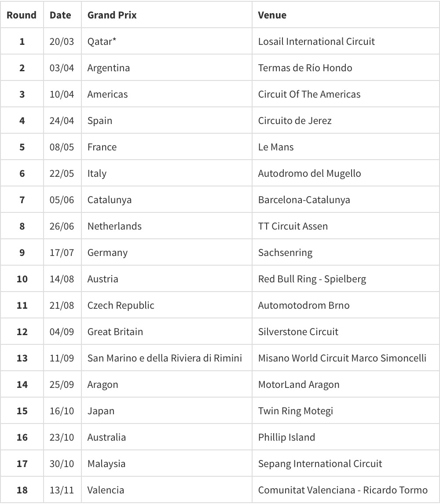Viewport: 440px width, 504px height.
Task: Select the Sachsenring venue cell
Action: (x=285, y=252)
